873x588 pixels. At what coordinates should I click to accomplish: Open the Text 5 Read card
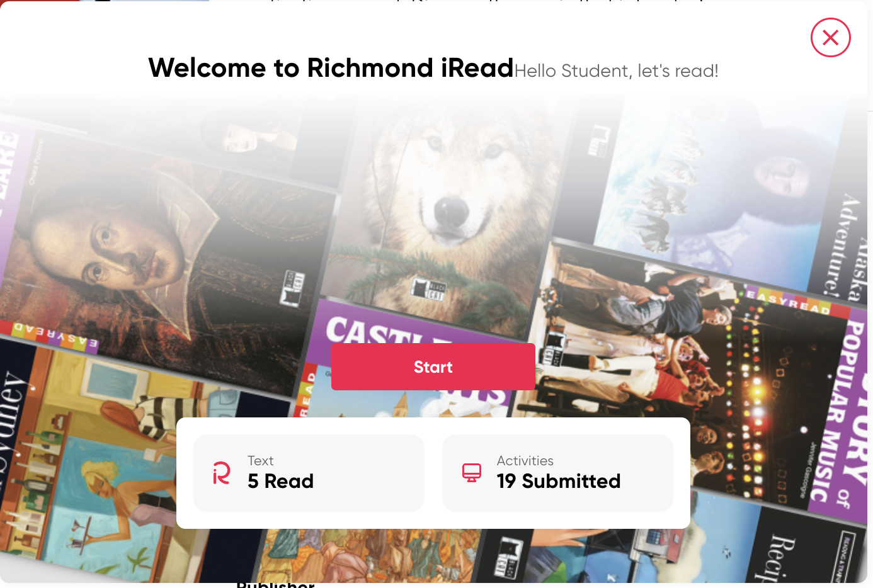pyautogui.click(x=309, y=473)
